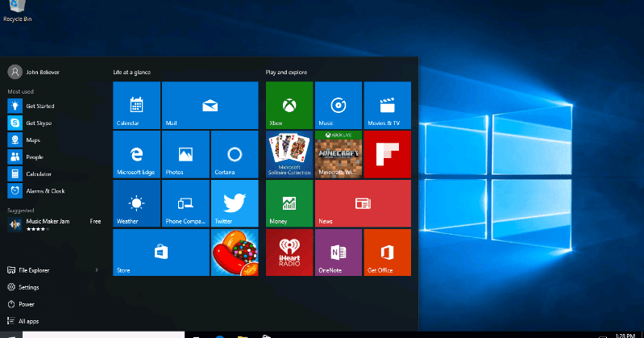Click the Play and explore group header
Image resolution: width=644 pixels, height=338 pixels.
pos(286,72)
